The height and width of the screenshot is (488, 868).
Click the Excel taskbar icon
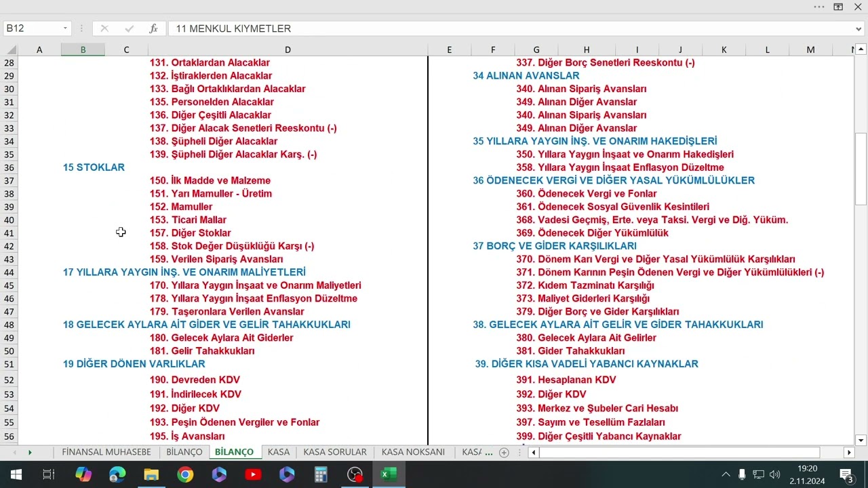389,474
